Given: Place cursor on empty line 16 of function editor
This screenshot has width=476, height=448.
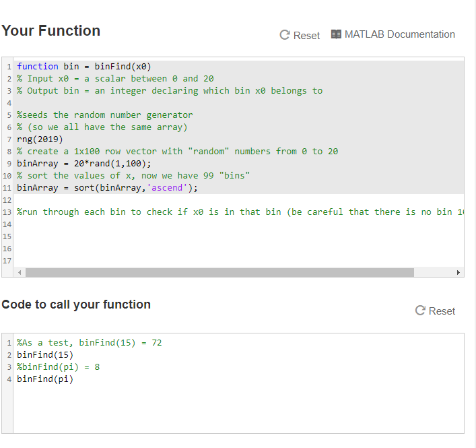Looking at the screenshot, I should (238, 249).
